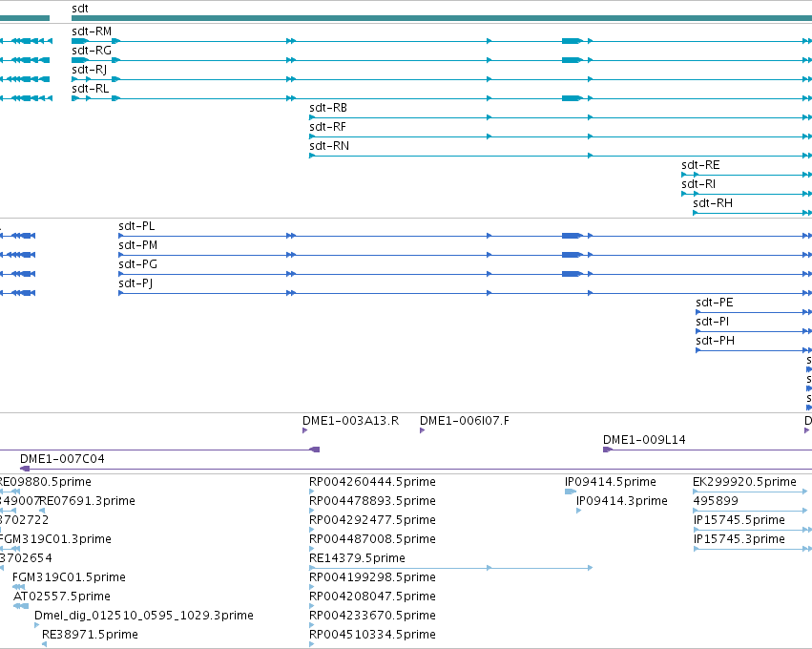Select the FGM319C01.3prime EST label
This screenshot has width=812, height=649.
pyautogui.click(x=55, y=539)
